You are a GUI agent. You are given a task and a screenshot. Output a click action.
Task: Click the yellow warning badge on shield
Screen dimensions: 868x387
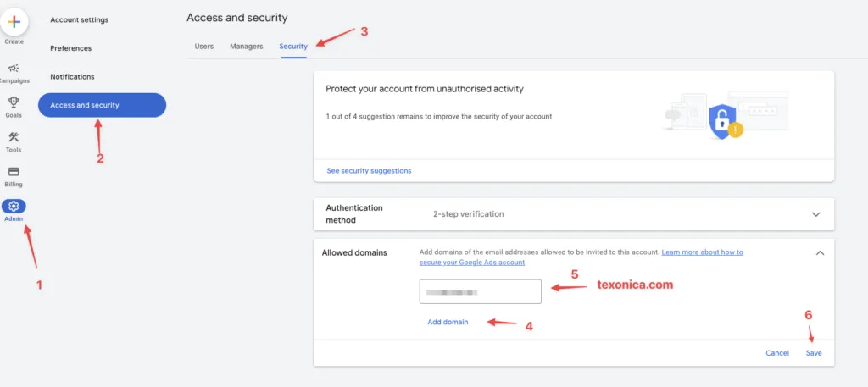[x=735, y=130]
